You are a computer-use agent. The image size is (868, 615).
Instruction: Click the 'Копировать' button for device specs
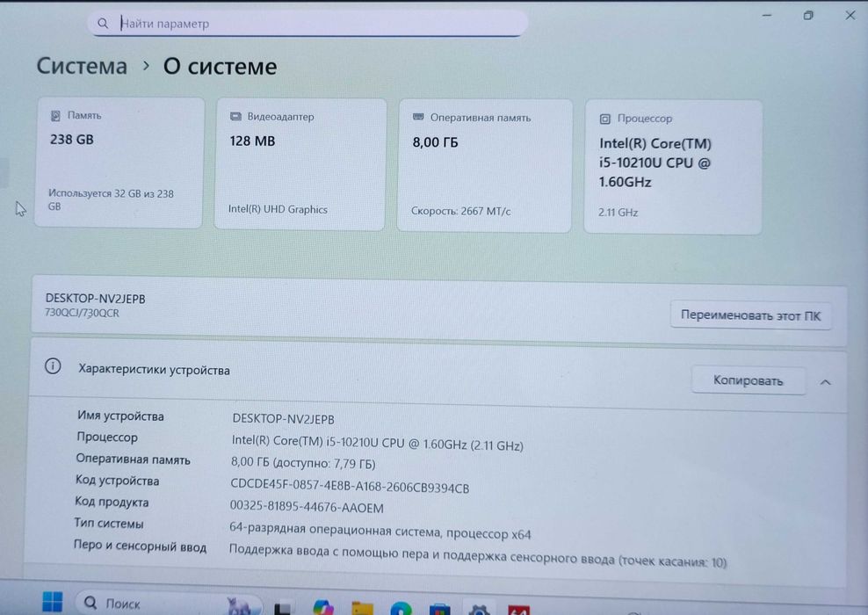click(x=748, y=380)
